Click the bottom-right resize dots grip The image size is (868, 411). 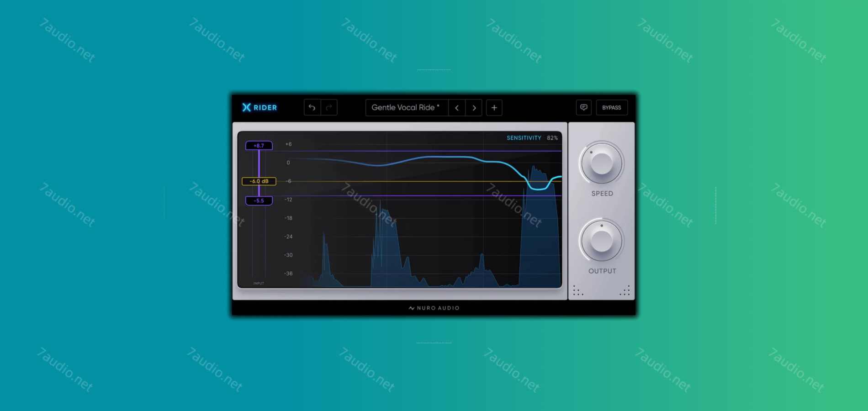pos(625,290)
